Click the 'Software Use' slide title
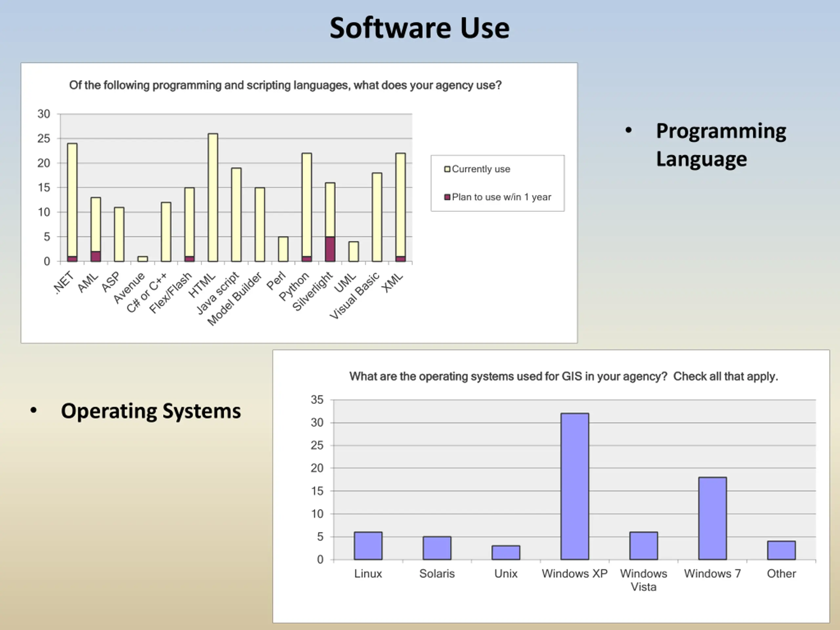Screen dimensions: 840x630 tap(420, 28)
